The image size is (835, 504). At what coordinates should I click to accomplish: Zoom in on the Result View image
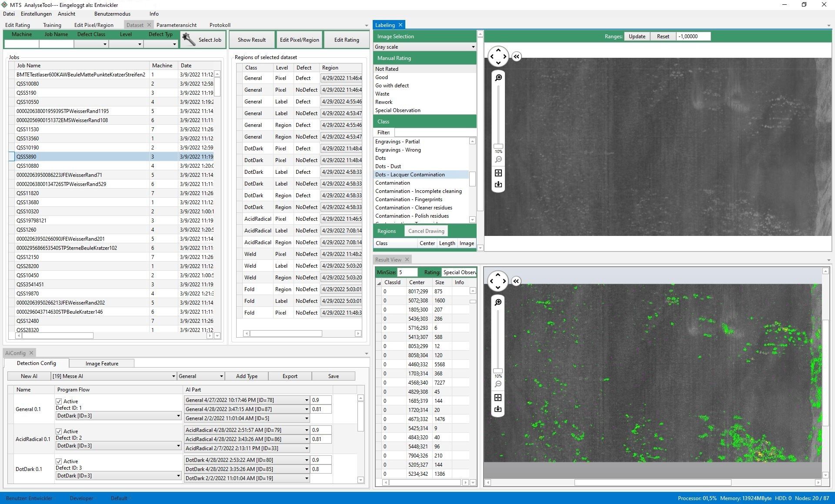pos(498,302)
